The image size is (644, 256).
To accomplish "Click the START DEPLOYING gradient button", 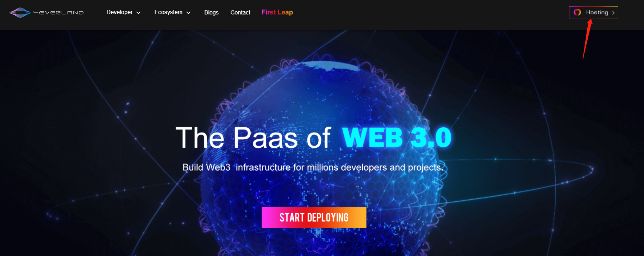I will tap(314, 217).
